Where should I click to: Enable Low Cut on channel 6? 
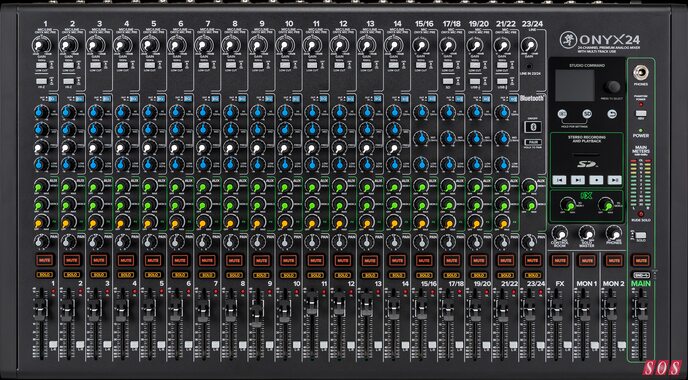177,65
